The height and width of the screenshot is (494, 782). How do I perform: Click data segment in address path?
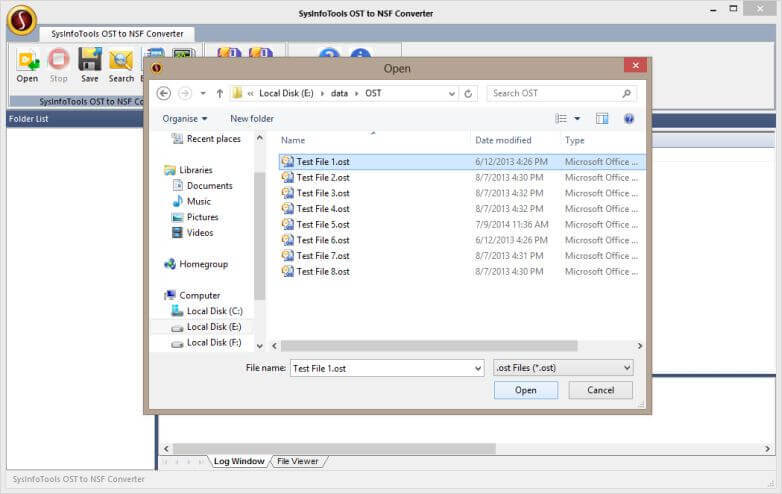click(339, 93)
